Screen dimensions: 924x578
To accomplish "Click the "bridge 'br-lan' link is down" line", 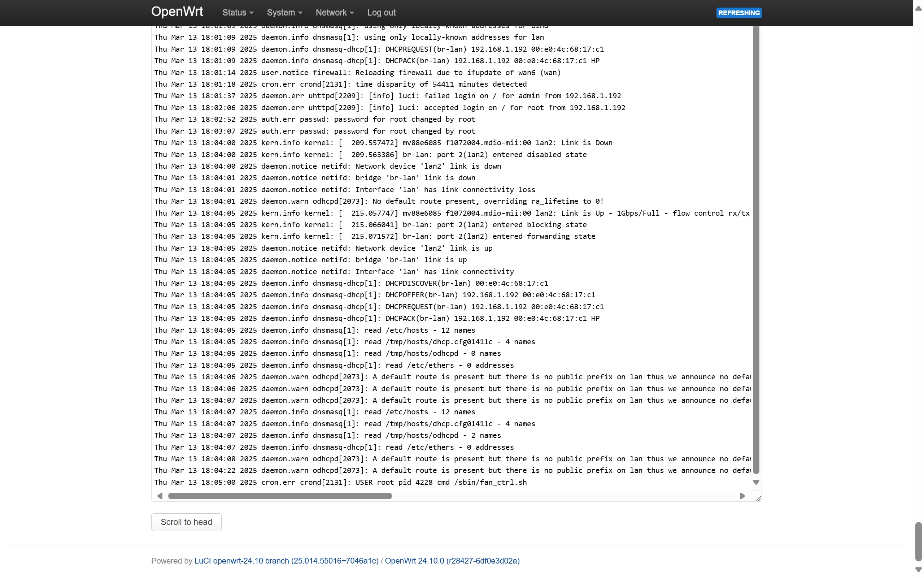I will pyautogui.click(x=315, y=178).
